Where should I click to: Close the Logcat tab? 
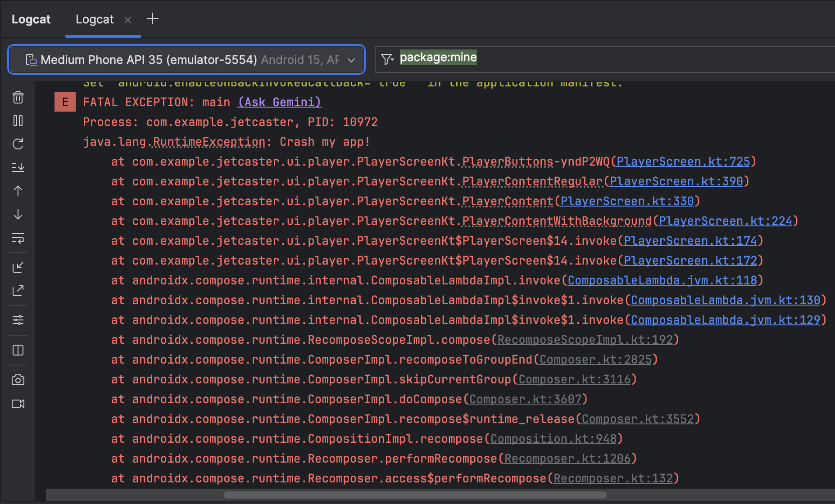point(128,19)
